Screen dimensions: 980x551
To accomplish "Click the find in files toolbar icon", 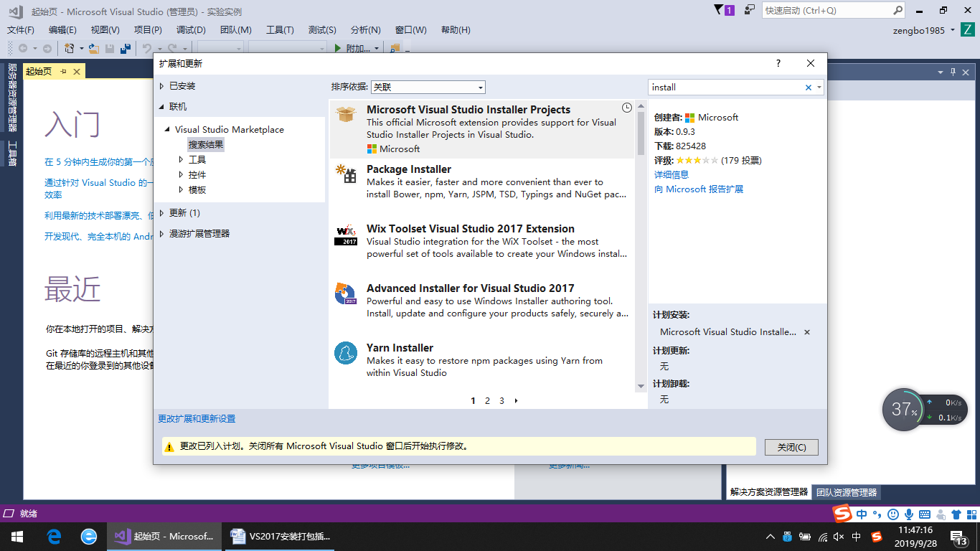I will [395, 49].
